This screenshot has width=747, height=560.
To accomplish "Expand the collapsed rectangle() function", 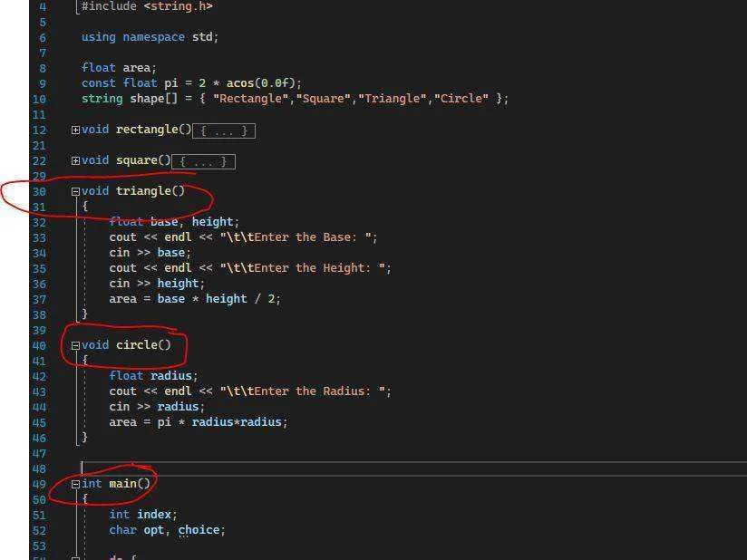I will pyautogui.click(x=75, y=130).
